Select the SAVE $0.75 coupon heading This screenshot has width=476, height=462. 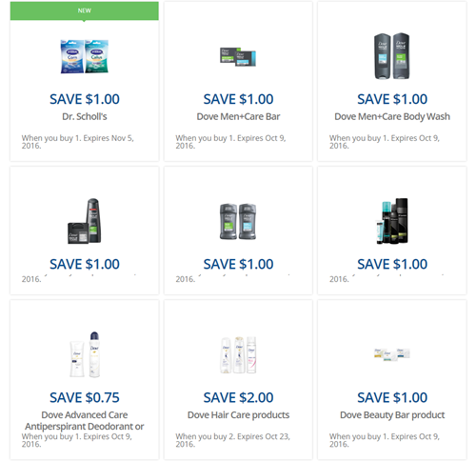[85, 397]
